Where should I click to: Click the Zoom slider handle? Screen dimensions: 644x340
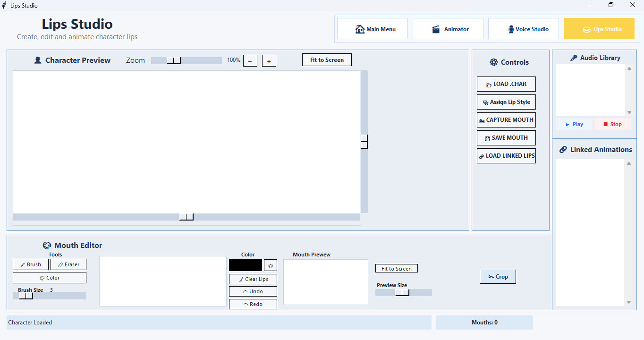coord(174,60)
